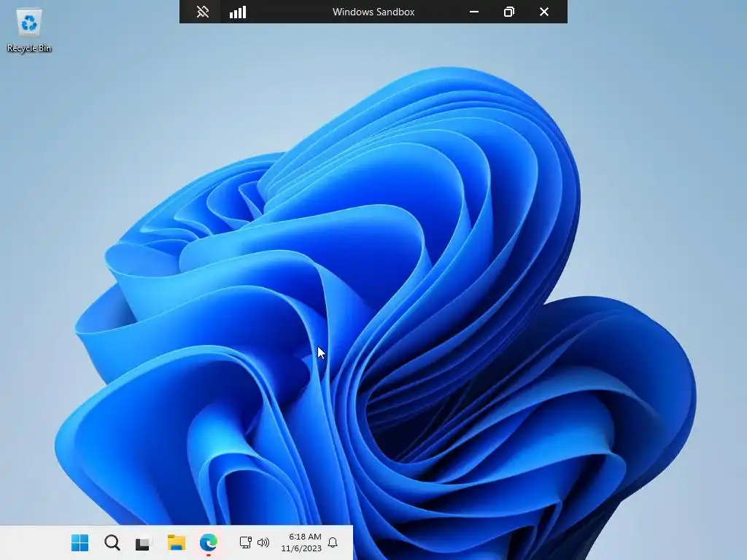This screenshot has height=560, width=747.
Task: Show connection signal strength info
Action: (238, 12)
